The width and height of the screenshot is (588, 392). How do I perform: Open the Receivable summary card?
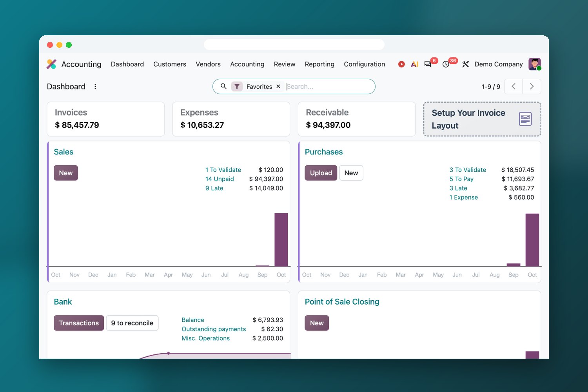357,119
